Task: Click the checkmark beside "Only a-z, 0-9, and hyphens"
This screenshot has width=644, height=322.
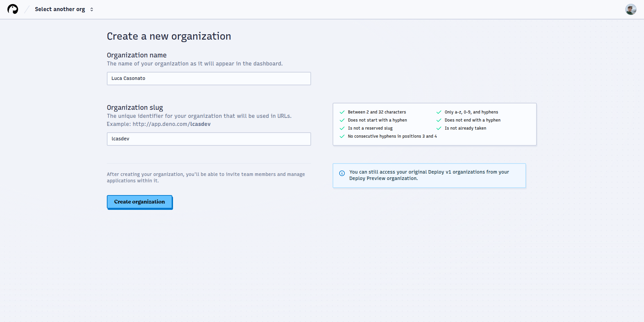Action: [x=438, y=112]
